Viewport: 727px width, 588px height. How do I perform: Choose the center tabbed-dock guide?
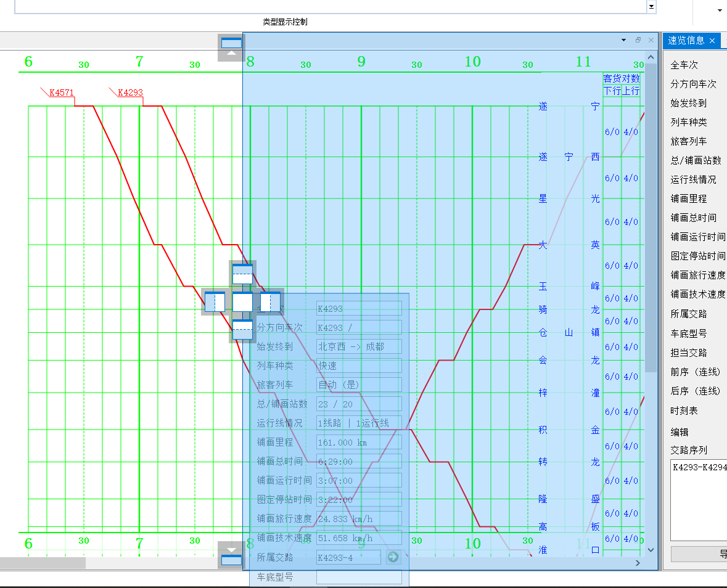click(x=242, y=302)
